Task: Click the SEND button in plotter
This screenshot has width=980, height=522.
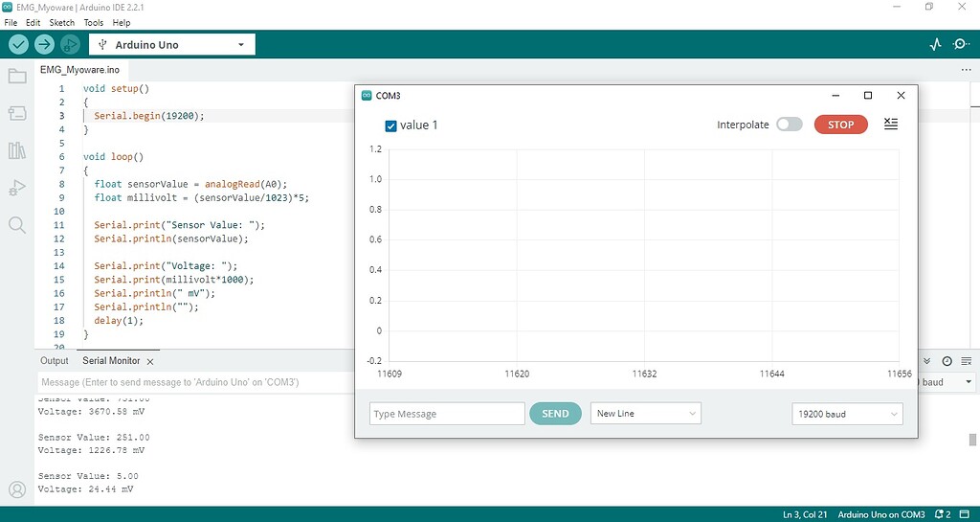Action: (555, 413)
